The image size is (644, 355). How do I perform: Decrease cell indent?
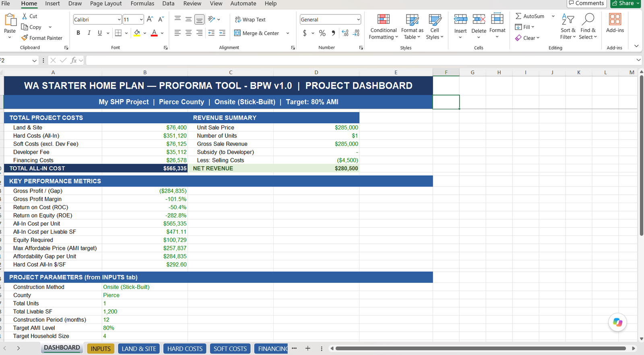(x=211, y=33)
